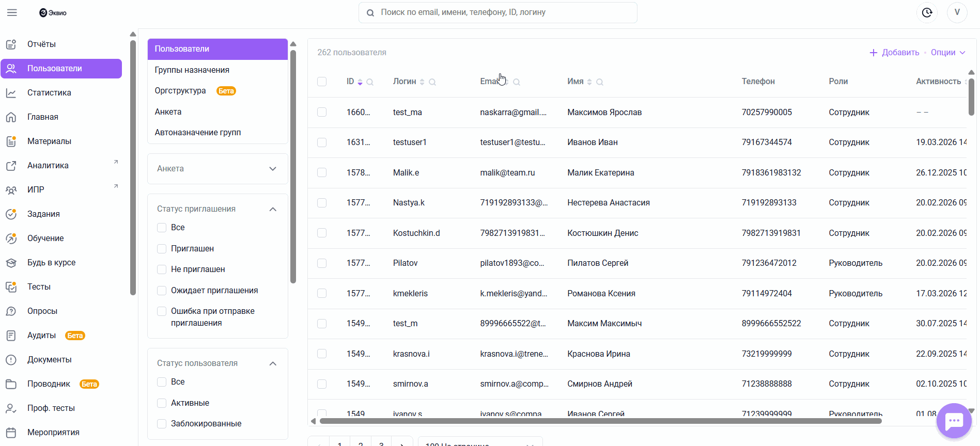Viewport: 980px width, 446px height.
Task: Click the ИПР sidebar icon
Action: pos(11,190)
